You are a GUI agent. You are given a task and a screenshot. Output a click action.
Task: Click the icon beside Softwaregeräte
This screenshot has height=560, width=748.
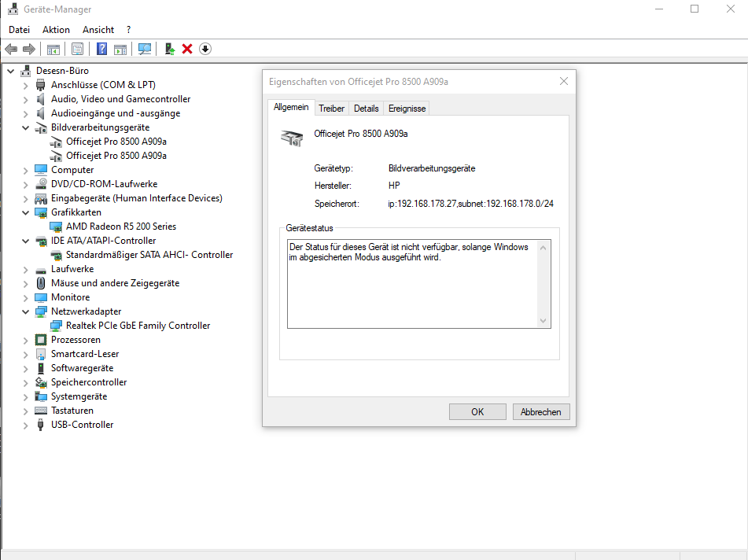(x=41, y=368)
